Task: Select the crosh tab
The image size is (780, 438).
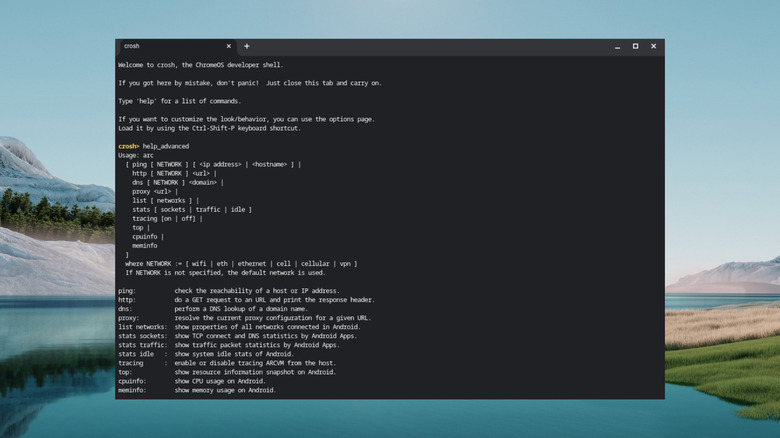Action: pyautogui.click(x=170, y=46)
